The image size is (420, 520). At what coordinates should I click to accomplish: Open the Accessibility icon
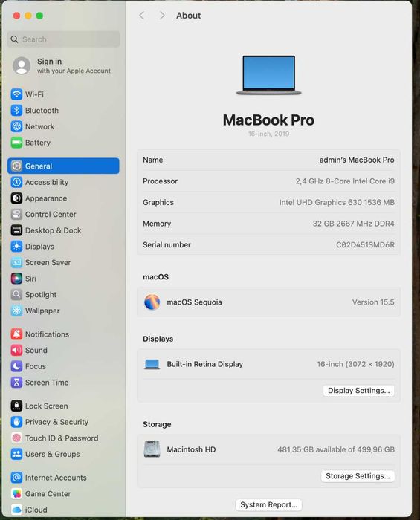point(16,182)
